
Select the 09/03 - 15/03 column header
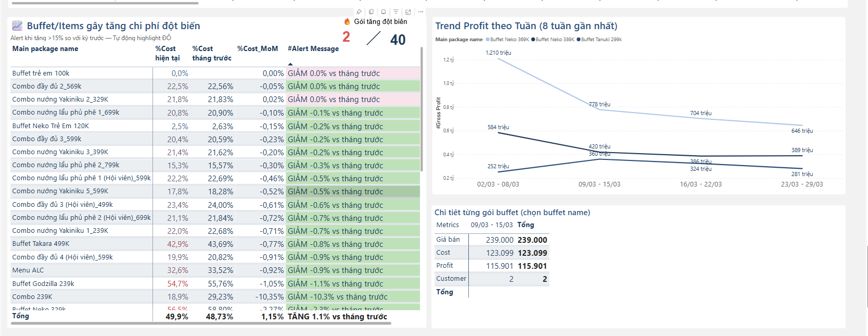(x=491, y=225)
